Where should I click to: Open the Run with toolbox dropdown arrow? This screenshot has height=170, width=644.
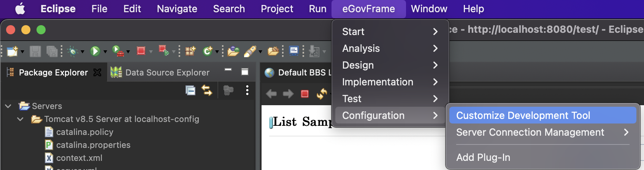128,52
